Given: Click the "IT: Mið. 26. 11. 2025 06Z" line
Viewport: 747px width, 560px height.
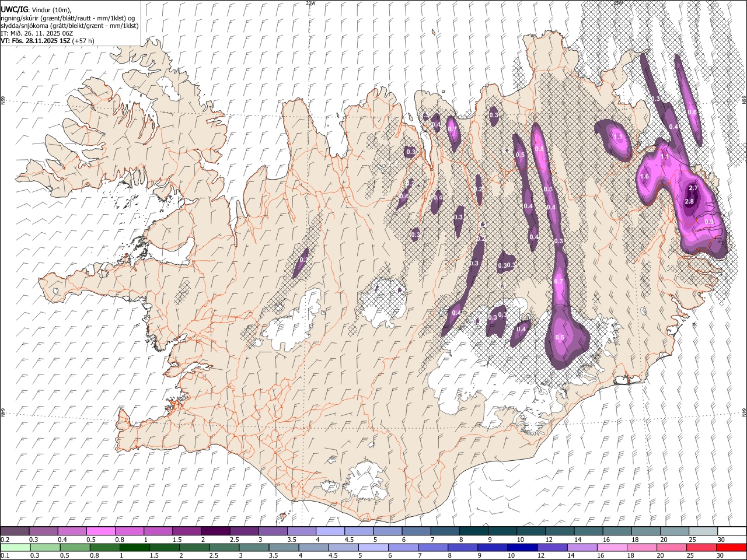Looking at the screenshot, I should tap(37, 33).
